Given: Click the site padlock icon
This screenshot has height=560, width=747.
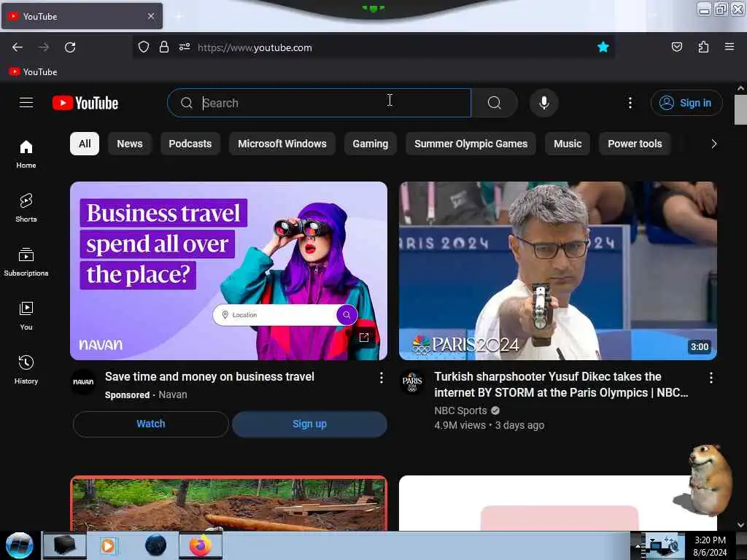Looking at the screenshot, I should click(x=164, y=47).
